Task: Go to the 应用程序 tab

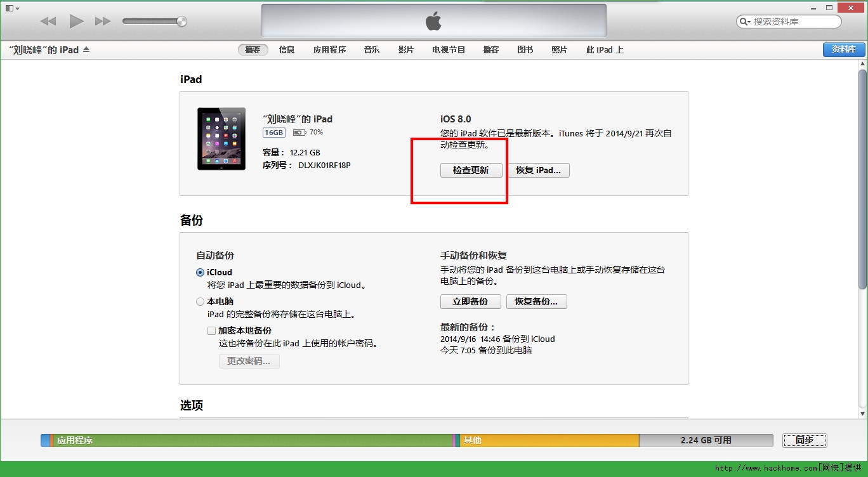Action: [329, 49]
